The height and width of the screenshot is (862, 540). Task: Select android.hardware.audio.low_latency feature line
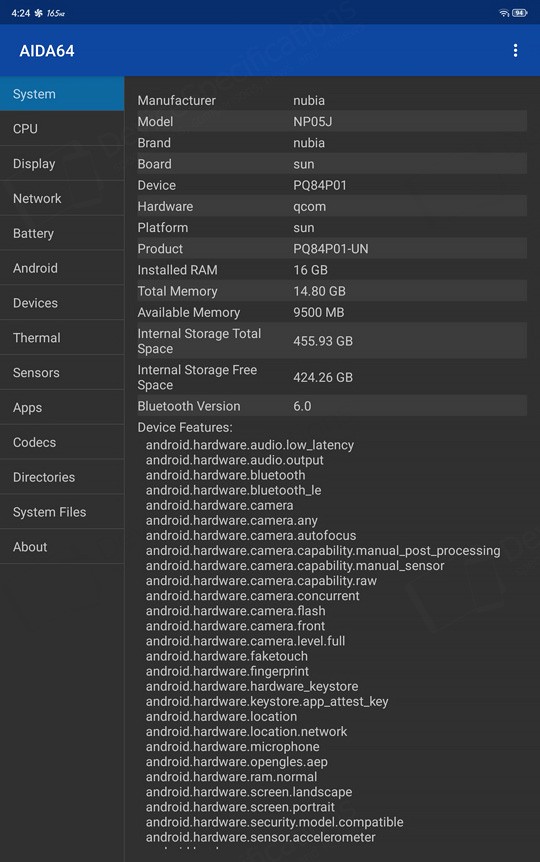pyautogui.click(x=250, y=445)
